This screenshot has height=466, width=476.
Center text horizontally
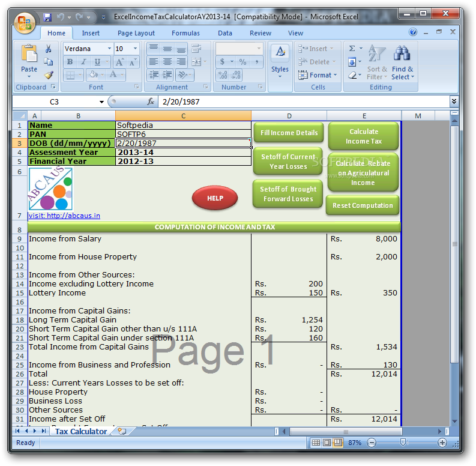(167, 62)
